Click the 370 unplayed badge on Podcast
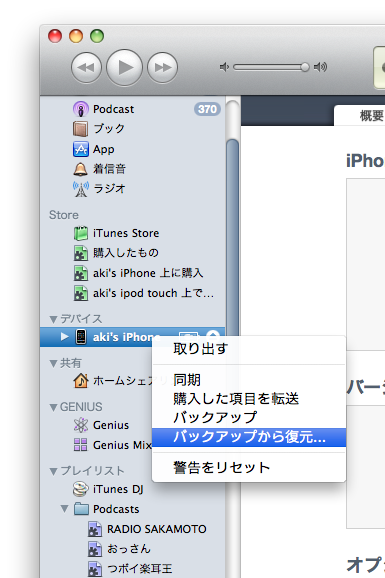Screen dimensions: 385x578 click(x=207, y=109)
